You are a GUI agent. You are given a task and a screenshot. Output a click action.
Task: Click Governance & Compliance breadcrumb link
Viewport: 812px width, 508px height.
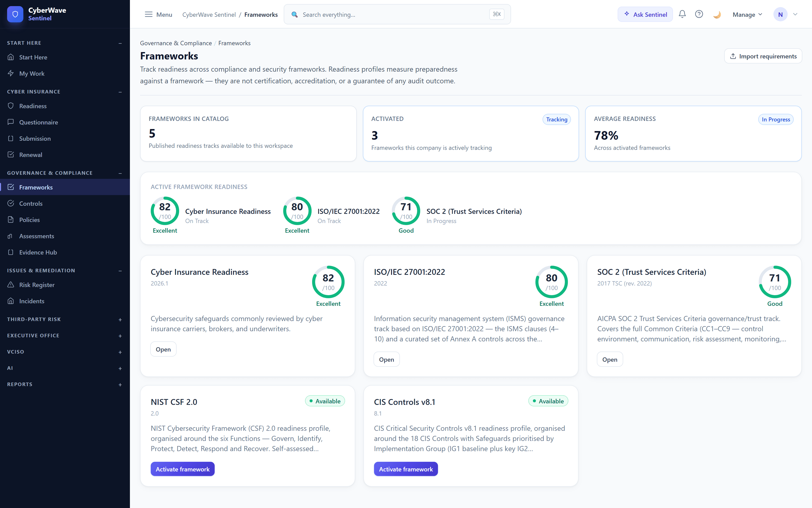tap(176, 43)
